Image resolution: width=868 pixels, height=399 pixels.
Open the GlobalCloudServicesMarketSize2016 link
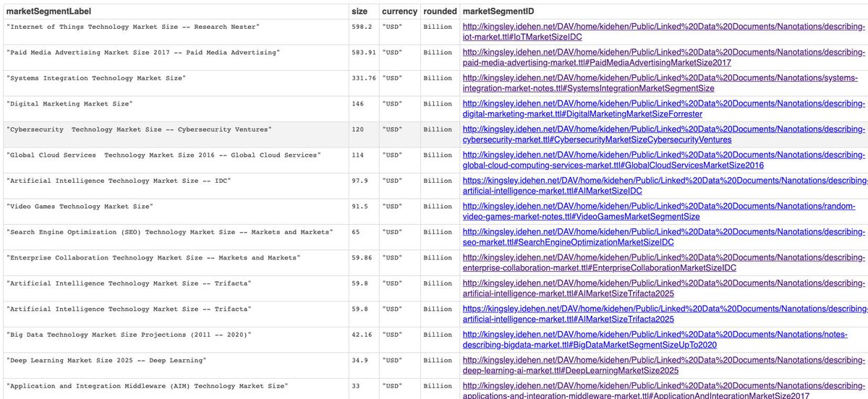coord(663,160)
